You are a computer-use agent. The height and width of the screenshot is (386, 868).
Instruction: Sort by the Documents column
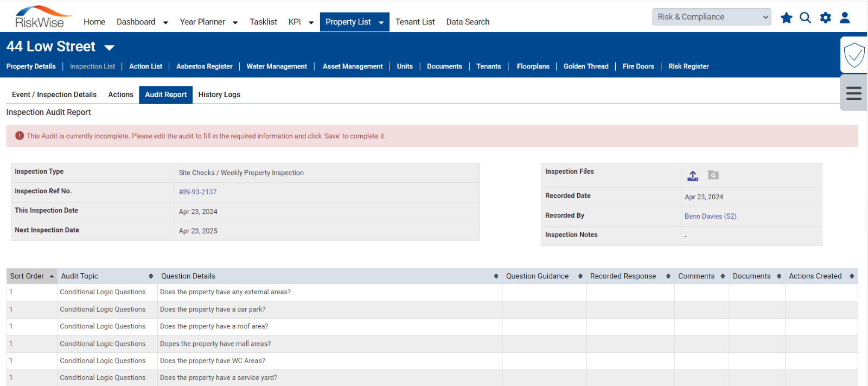click(x=757, y=276)
